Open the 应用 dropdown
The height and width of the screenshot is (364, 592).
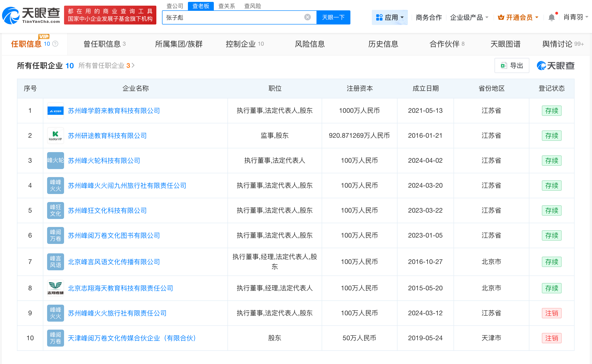389,17
